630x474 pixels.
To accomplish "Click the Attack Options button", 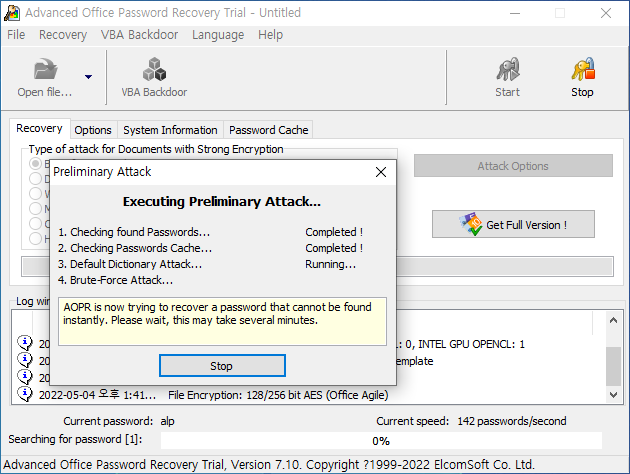I will tap(512, 166).
